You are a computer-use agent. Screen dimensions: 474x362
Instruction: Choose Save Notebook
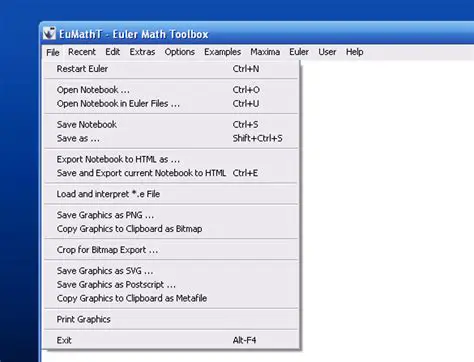pos(171,125)
